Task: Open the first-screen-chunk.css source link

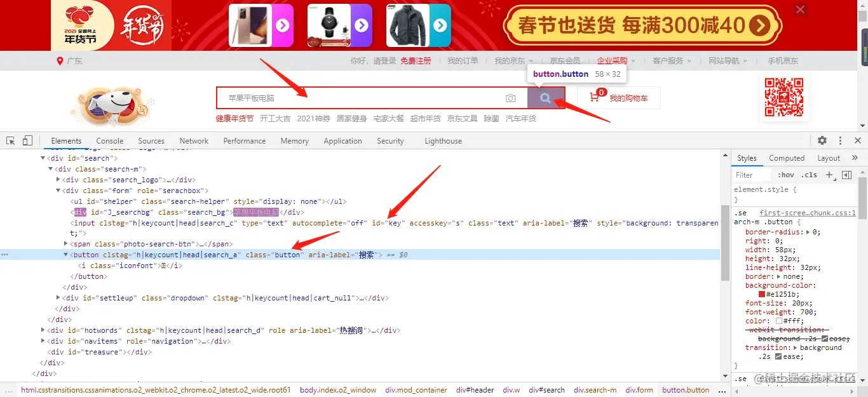Action: 808,212
